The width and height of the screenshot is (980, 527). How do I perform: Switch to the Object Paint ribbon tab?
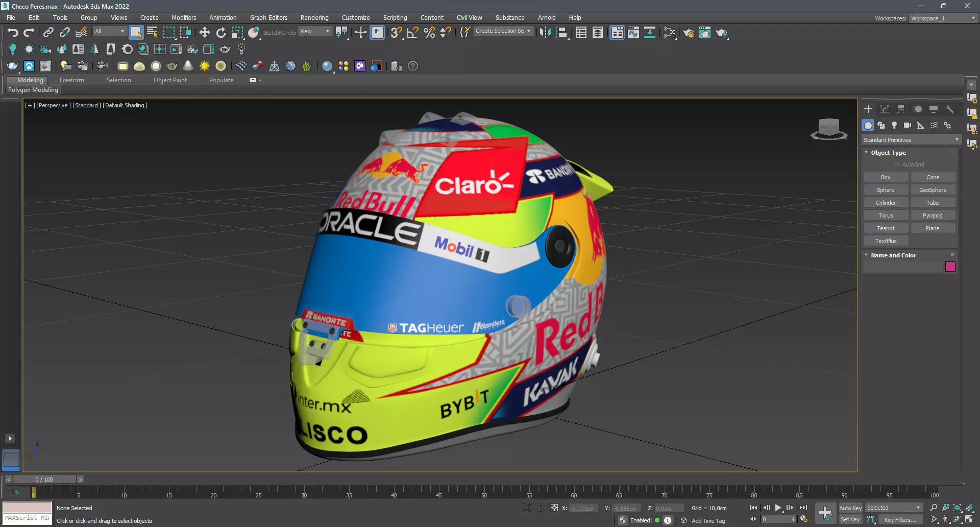170,80
